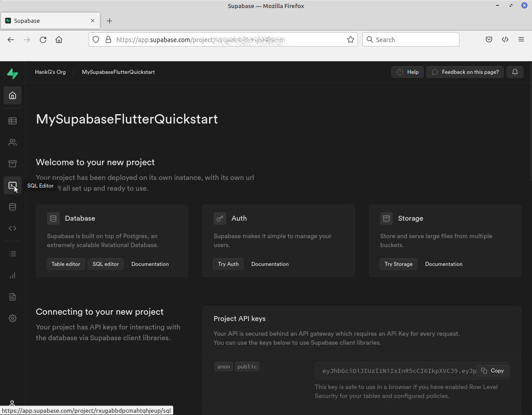The width and height of the screenshot is (532, 415).
Task: Click the Table editor button
Action: [x=66, y=264]
